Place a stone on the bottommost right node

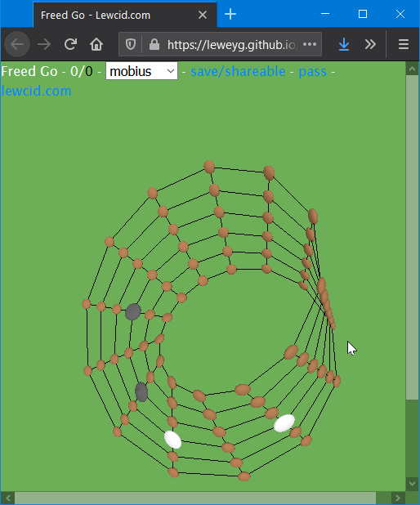point(244,476)
